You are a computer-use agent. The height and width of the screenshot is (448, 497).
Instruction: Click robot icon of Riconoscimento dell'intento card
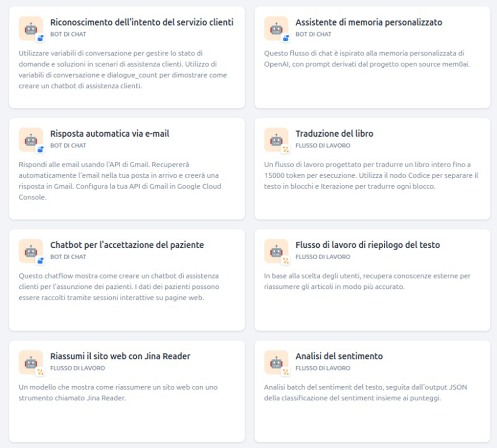coord(31,28)
